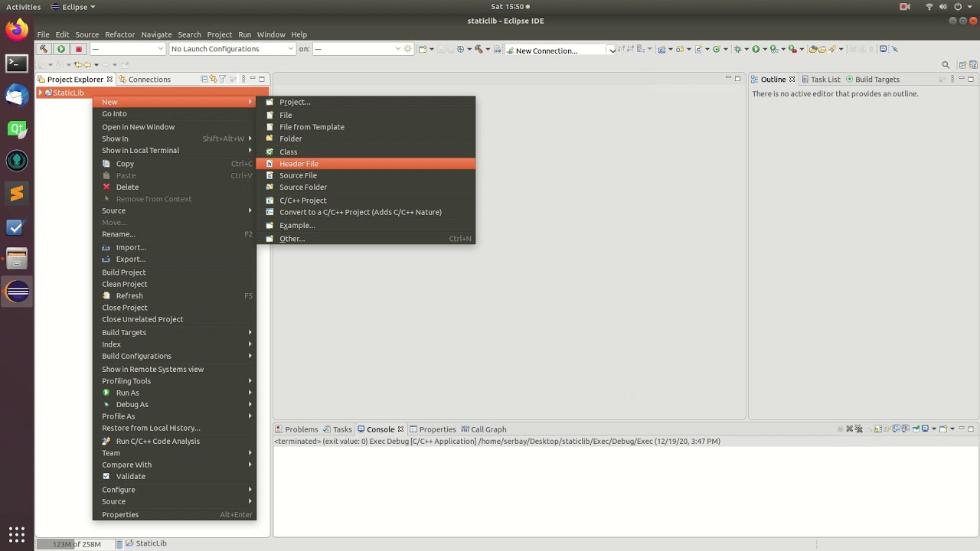
Task: Select Build Project in context menu
Action: [x=175, y=272]
